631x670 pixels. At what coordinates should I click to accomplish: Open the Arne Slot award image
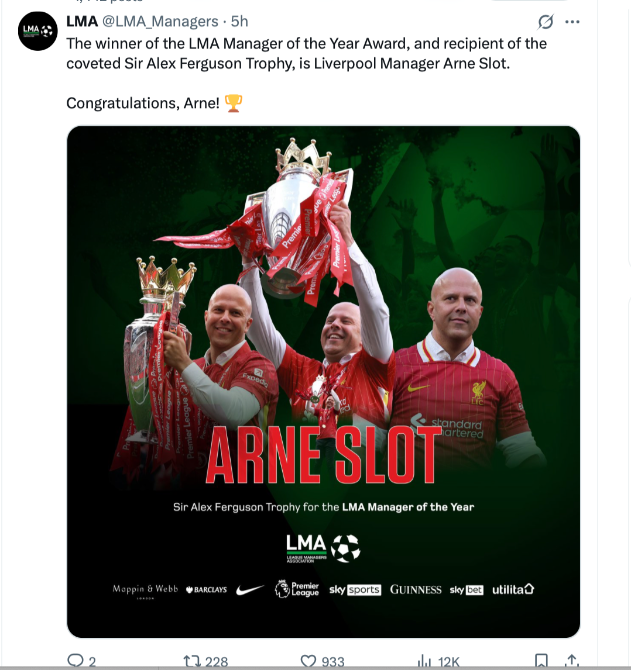323,382
